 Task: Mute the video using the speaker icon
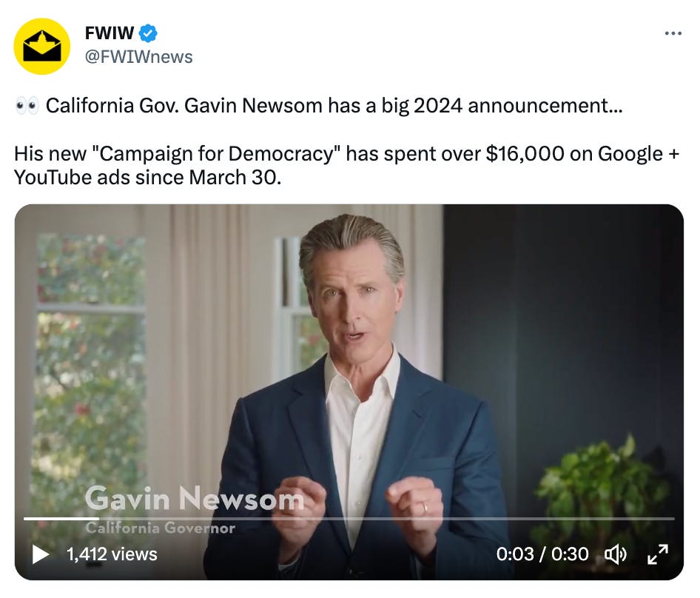tap(616, 554)
